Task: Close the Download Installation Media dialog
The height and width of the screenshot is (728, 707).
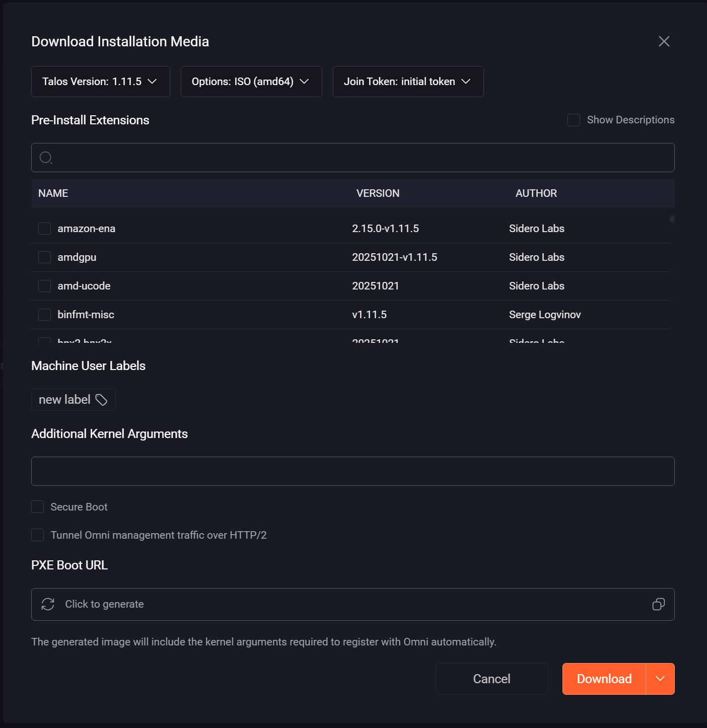Action: click(664, 41)
